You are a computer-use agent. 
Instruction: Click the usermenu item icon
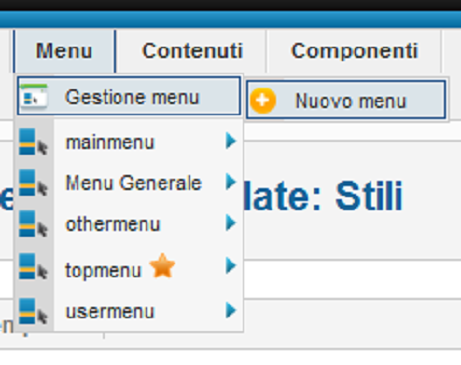pyautogui.click(x=33, y=311)
